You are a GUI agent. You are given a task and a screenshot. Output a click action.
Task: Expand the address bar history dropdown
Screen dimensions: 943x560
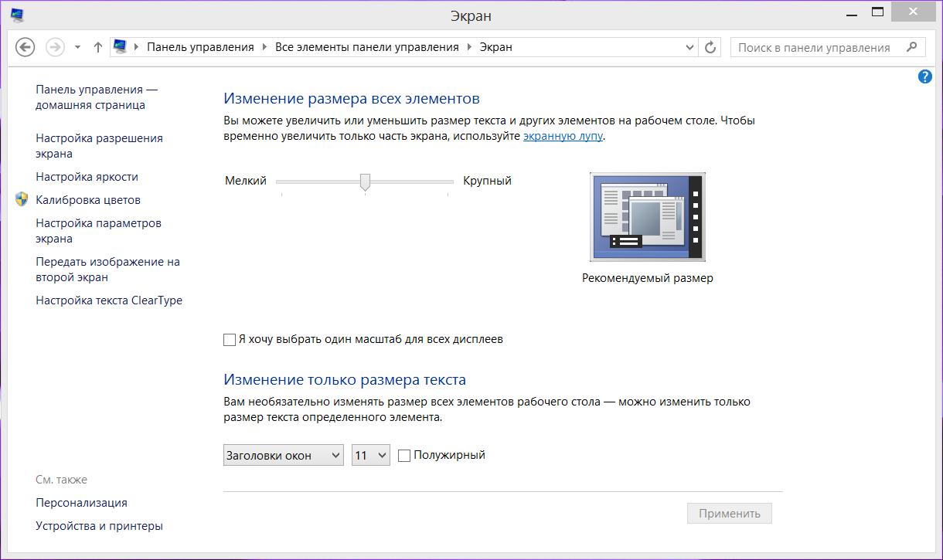(x=690, y=47)
